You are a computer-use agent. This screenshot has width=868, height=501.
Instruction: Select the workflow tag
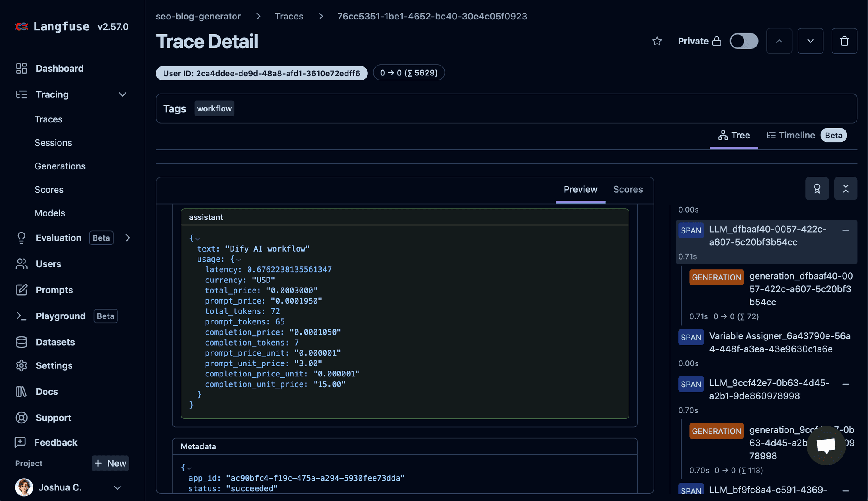[x=214, y=108]
